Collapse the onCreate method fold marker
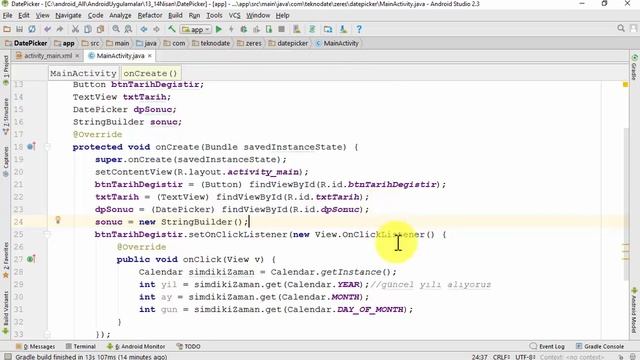Image resolution: width=640 pixels, height=360 pixels. pyautogui.click(x=47, y=147)
